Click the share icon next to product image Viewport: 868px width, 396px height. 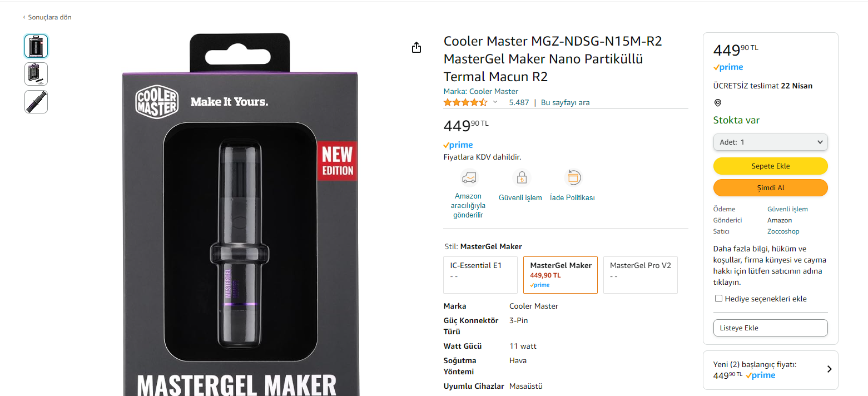point(416,48)
